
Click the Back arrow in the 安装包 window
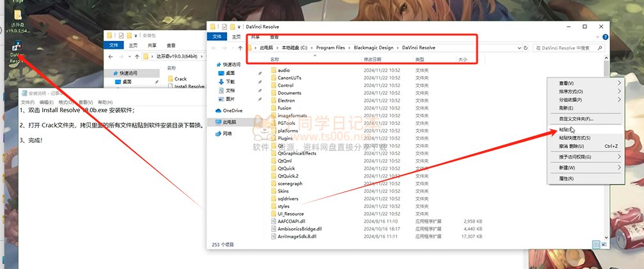110,56
